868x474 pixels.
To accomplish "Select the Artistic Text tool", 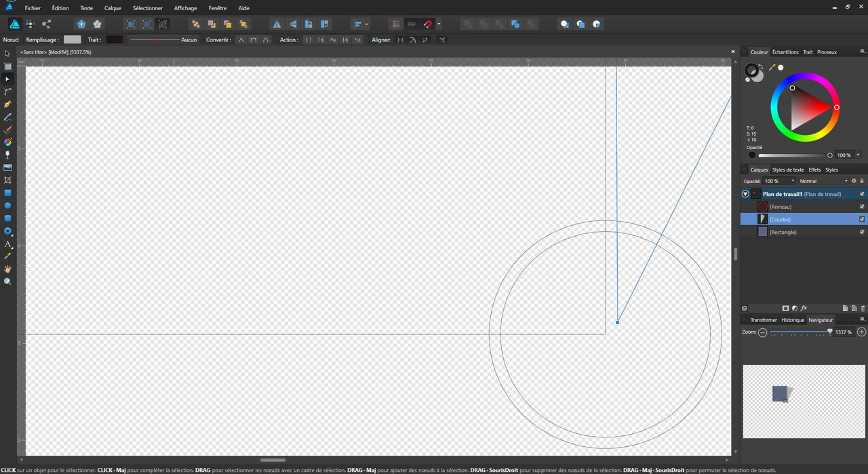I will click(7, 244).
